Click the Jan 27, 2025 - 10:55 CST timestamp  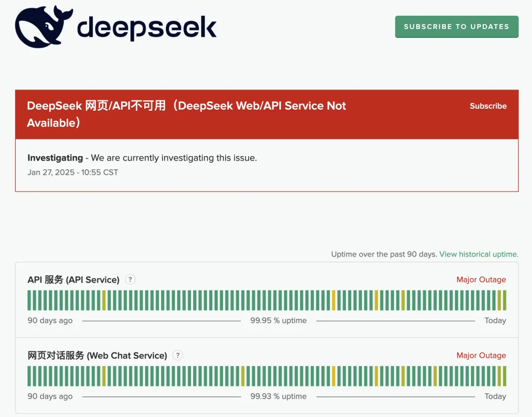coord(72,173)
